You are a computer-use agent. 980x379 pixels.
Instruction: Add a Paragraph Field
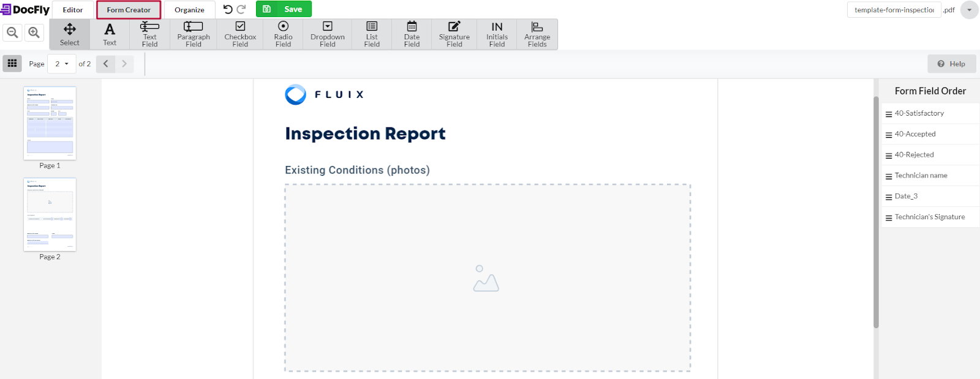click(194, 34)
